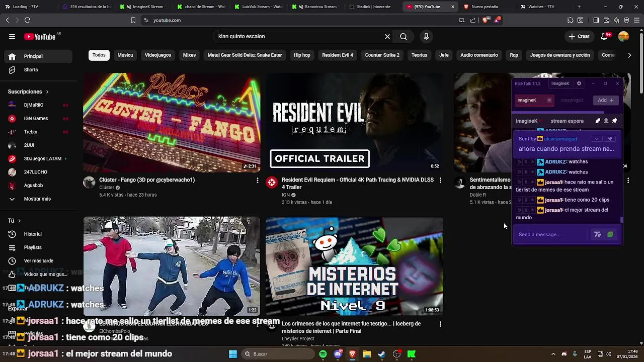This screenshot has width=644, height=362.
Task: Select the Counter-Strike 2 filter chip
Action: click(382, 55)
